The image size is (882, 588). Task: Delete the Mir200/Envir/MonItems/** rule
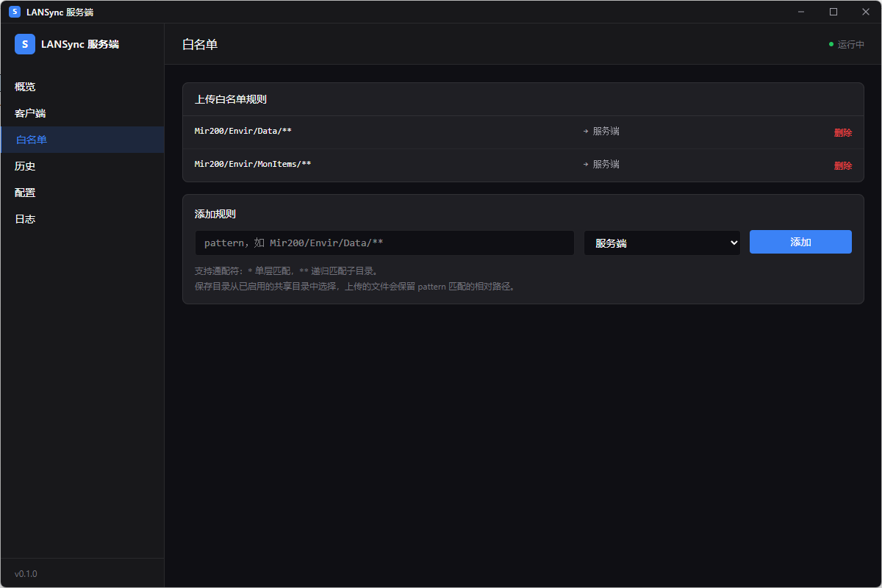click(x=843, y=166)
